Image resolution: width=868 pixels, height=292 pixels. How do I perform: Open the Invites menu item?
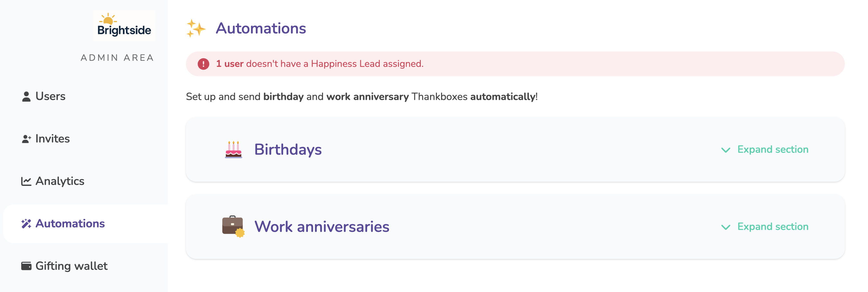pyautogui.click(x=46, y=139)
